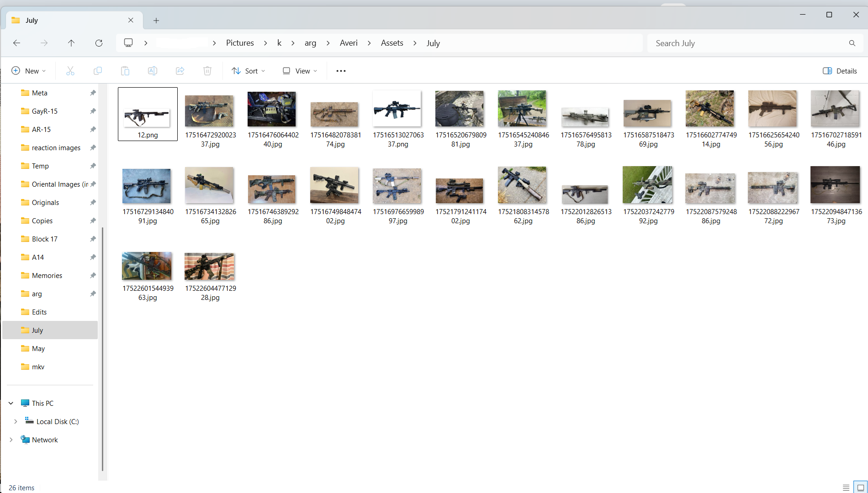Open the See more ellipsis menu
This screenshot has width=868, height=493.
(341, 71)
